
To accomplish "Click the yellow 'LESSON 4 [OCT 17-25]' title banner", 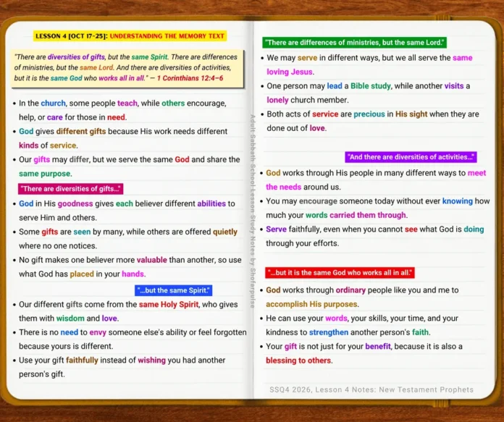I will 130,36.
